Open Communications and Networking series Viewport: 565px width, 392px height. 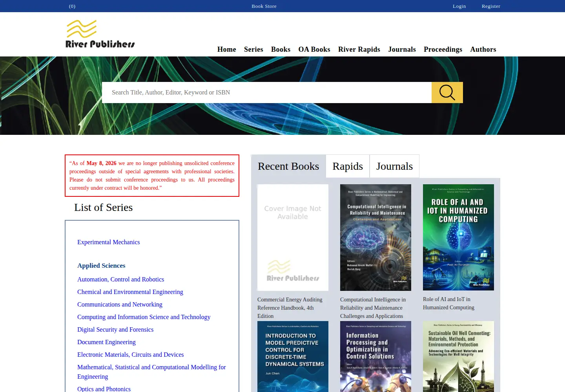[120, 305]
